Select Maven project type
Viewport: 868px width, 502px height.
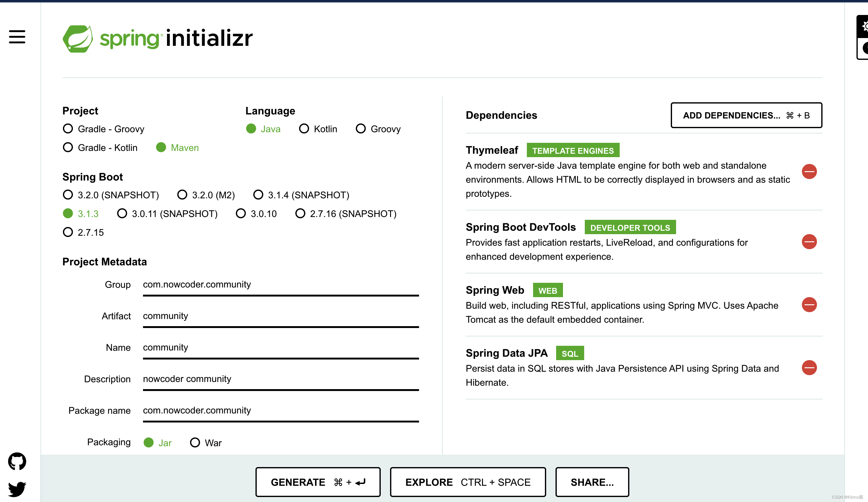[177, 147]
